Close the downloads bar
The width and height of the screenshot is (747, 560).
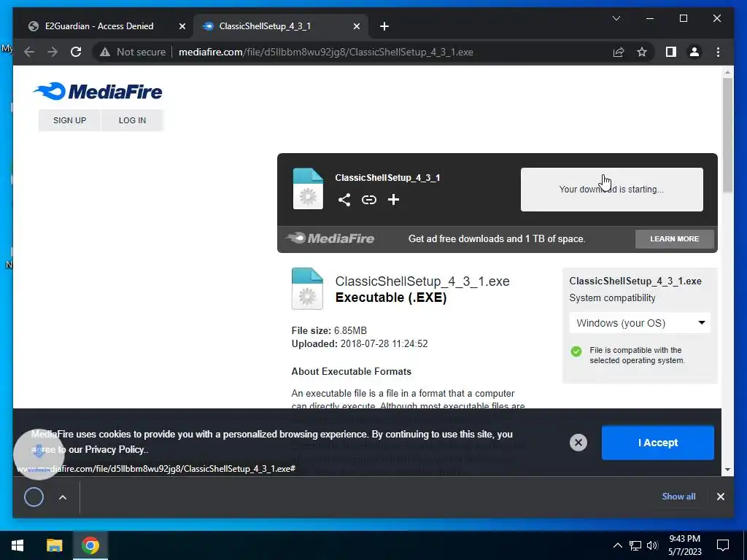(x=720, y=497)
